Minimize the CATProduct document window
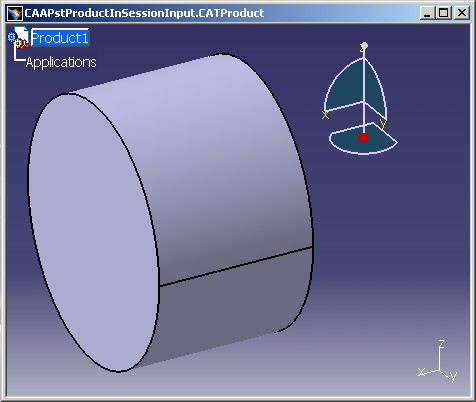This screenshot has height=402, width=476. coord(428,13)
